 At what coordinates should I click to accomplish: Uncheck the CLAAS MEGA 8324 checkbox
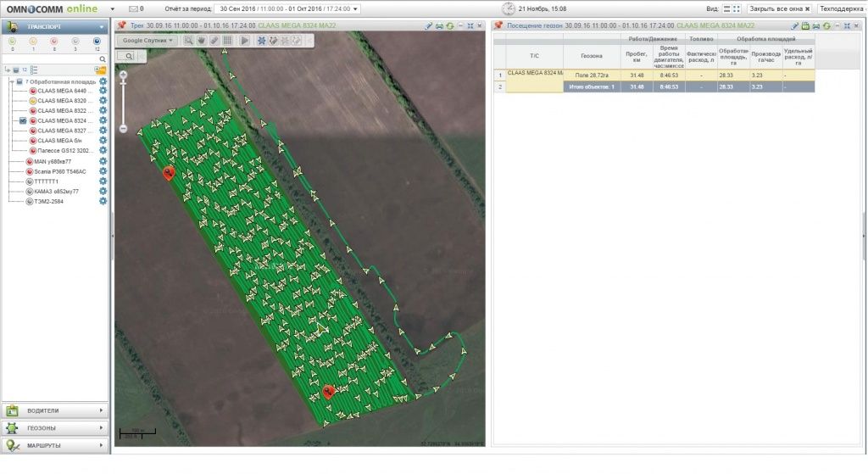click(x=23, y=120)
